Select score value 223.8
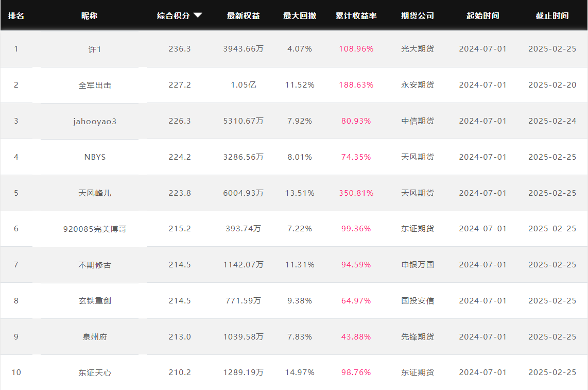Screen dimensions: 588x390 180,193
